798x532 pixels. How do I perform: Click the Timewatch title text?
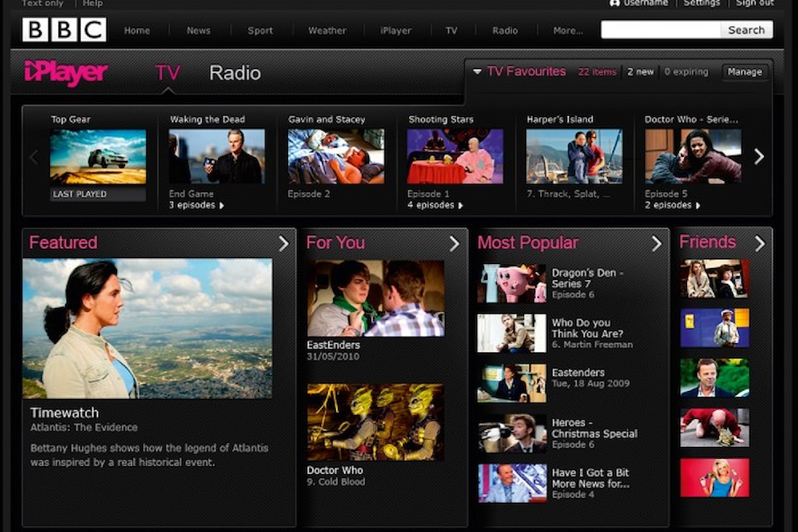(65, 413)
